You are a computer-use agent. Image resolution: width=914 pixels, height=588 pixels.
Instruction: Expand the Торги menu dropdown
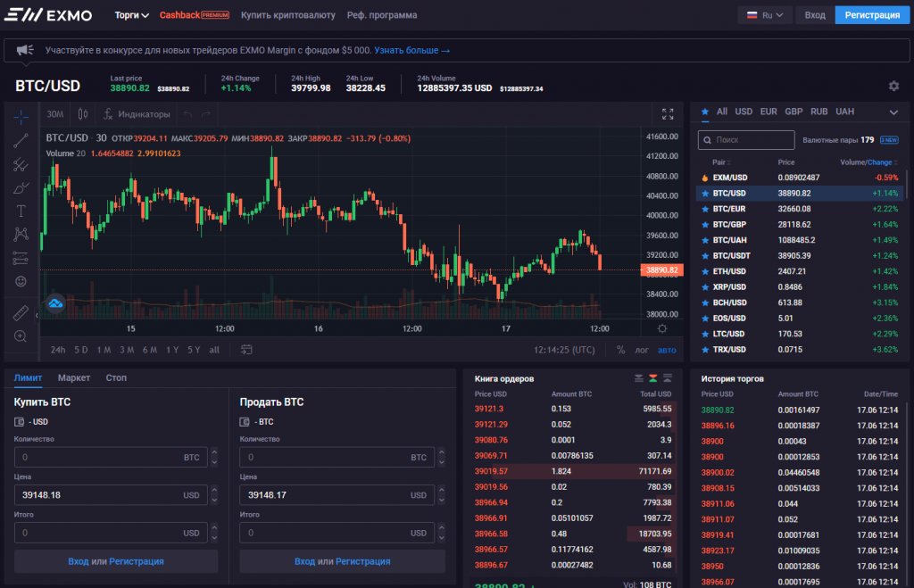pyautogui.click(x=132, y=15)
